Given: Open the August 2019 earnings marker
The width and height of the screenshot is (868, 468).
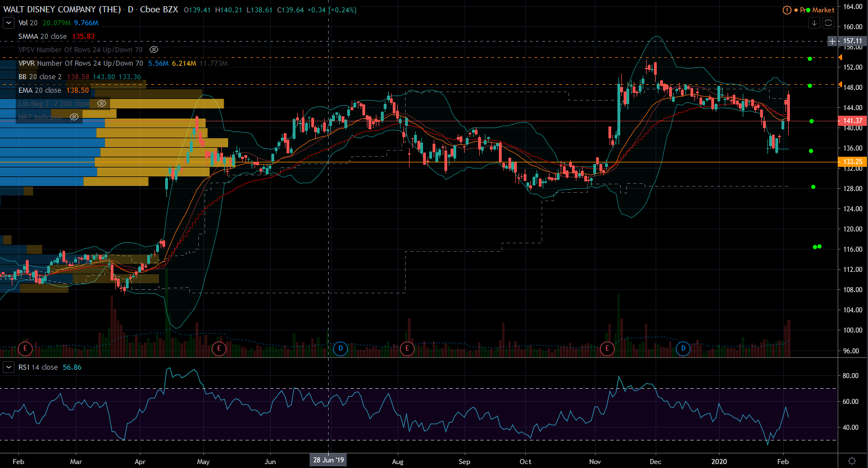Looking at the screenshot, I should [407, 349].
